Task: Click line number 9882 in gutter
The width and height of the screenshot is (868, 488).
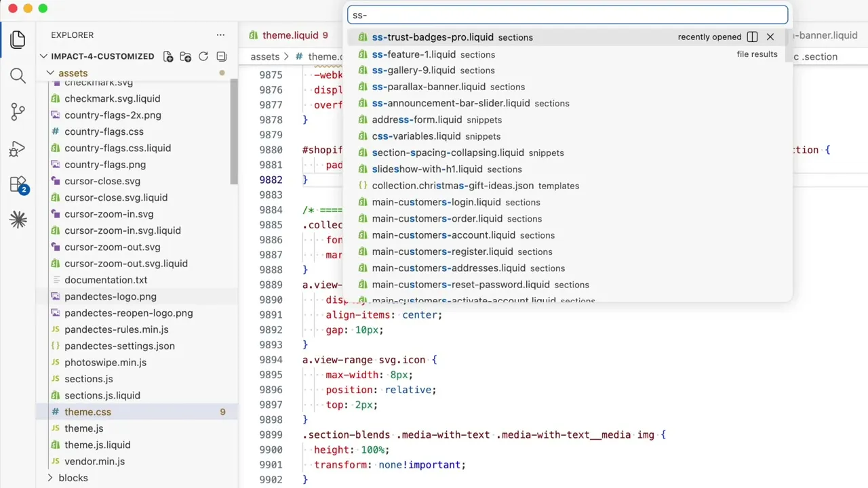Action: tap(271, 180)
